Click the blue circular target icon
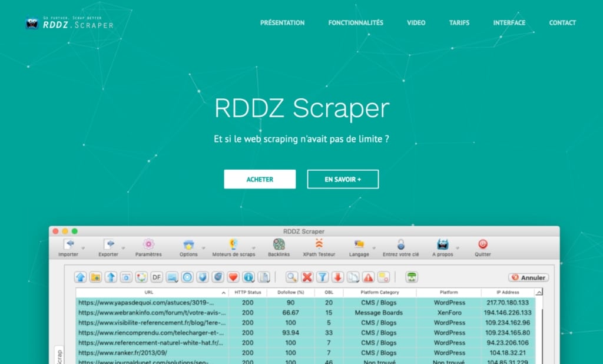 pyautogui.click(x=187, y=277)
